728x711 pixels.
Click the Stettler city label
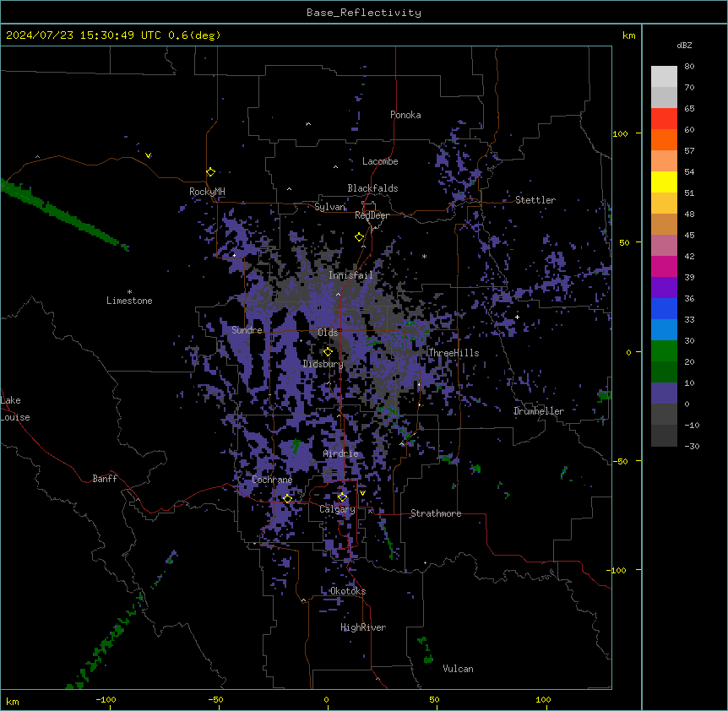tap(535, 200)
